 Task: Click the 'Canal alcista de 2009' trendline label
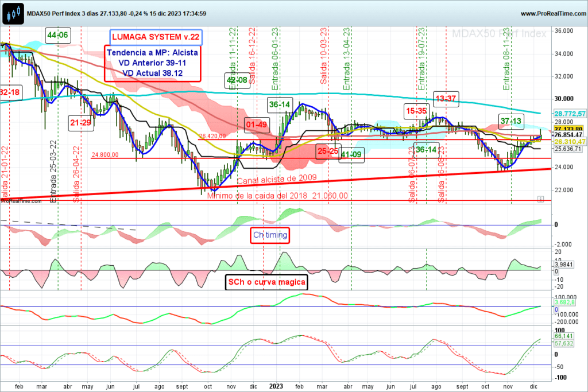277,180
